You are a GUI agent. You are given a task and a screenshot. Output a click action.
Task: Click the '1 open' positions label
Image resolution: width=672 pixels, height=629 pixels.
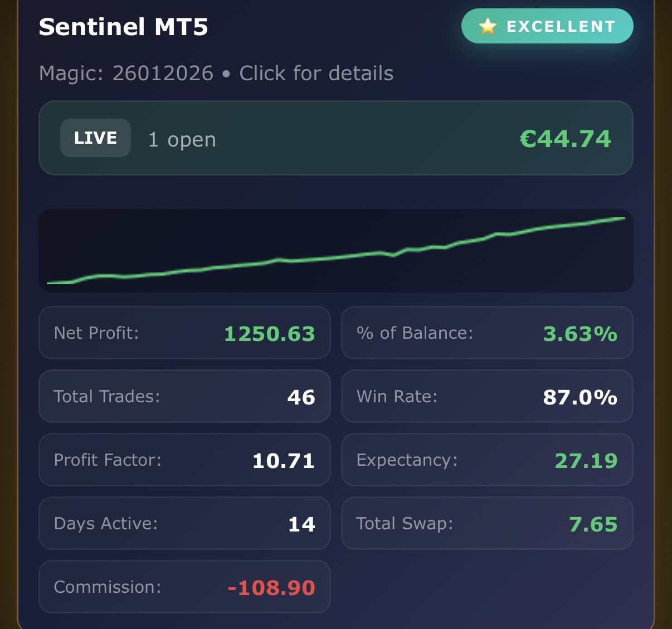point(182,139)
